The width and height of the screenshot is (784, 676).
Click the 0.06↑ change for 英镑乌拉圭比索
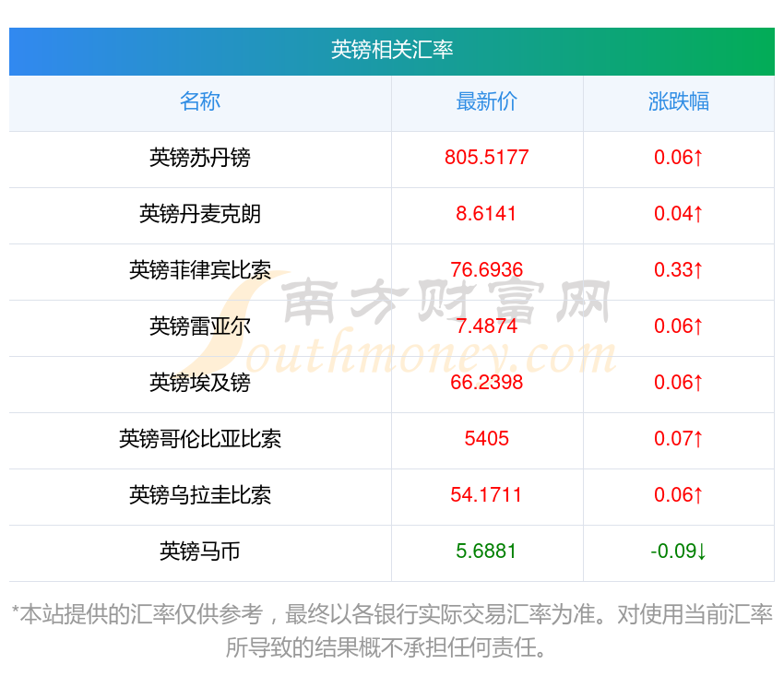click(x=679, y=495)
